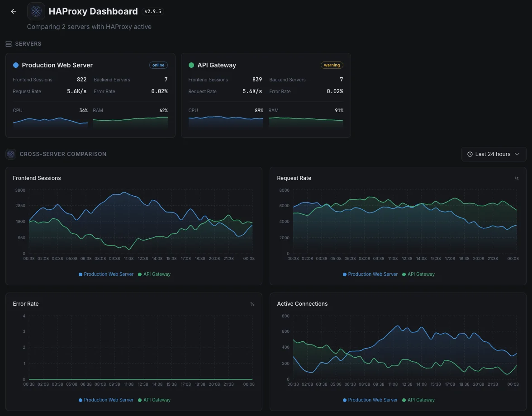This screenshot has height=416, width=532.
Task: Click Comparing 2 servers subtitle
Action: tap(89, 27)
